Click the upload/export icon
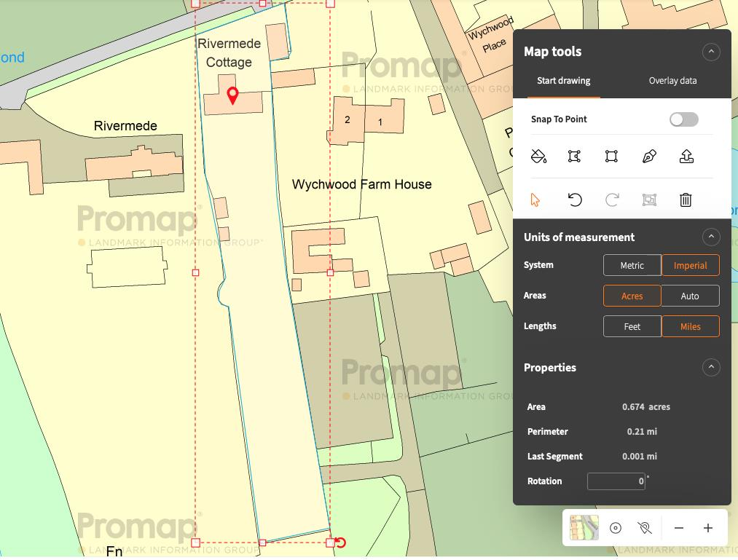The image size is (738, 560). 686,156
